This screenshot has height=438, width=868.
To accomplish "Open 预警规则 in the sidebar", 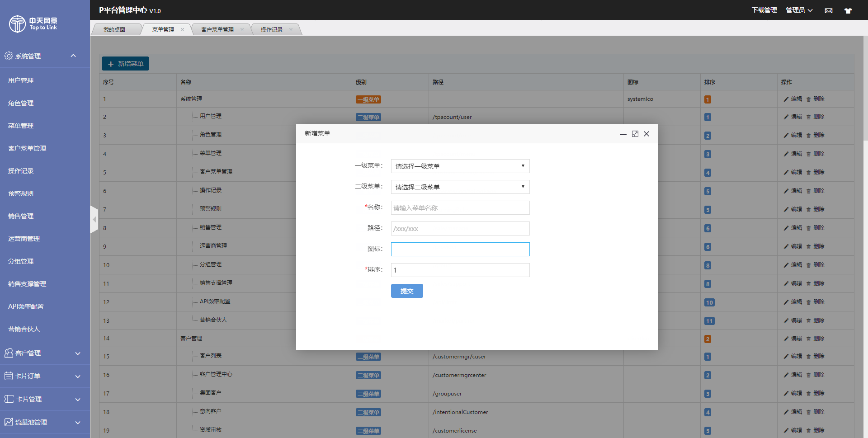I will (21, 193).
